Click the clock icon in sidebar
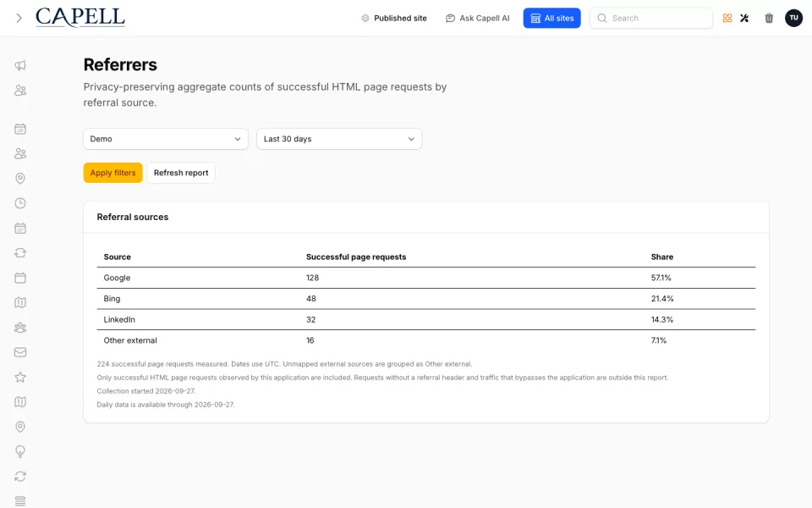The width and height of the screenshot is (812, 508). click(20, 203)
